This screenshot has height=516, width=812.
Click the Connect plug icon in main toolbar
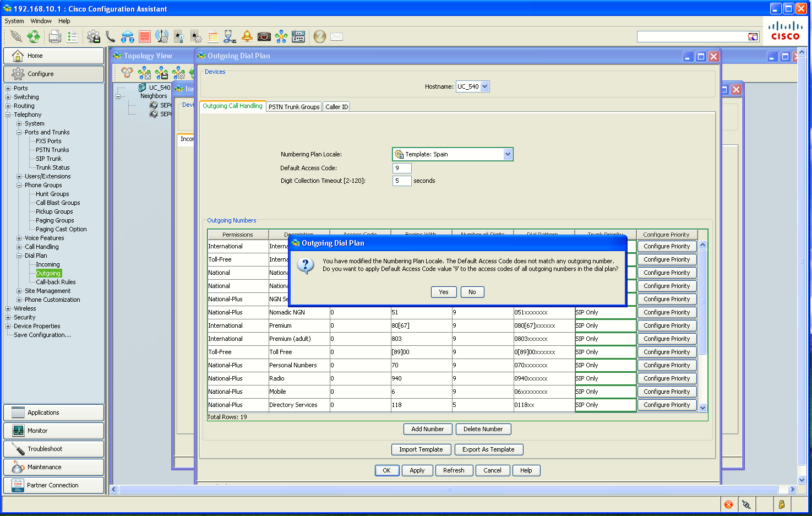(16, 36)
